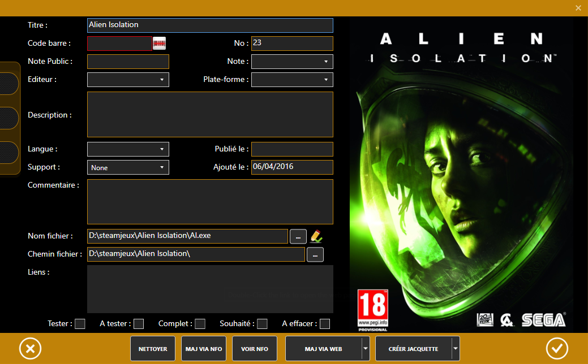Image resolution: width=588 pixels, height=364 pixels.
Task: Click the No field containing 23
Action: (x=292, y=44)
